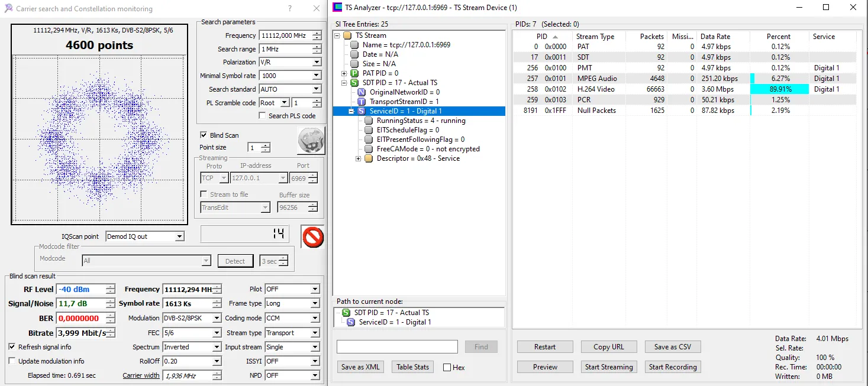Click the green SDT PID tree icon
The image size is (868, 386).
(354, 83)
